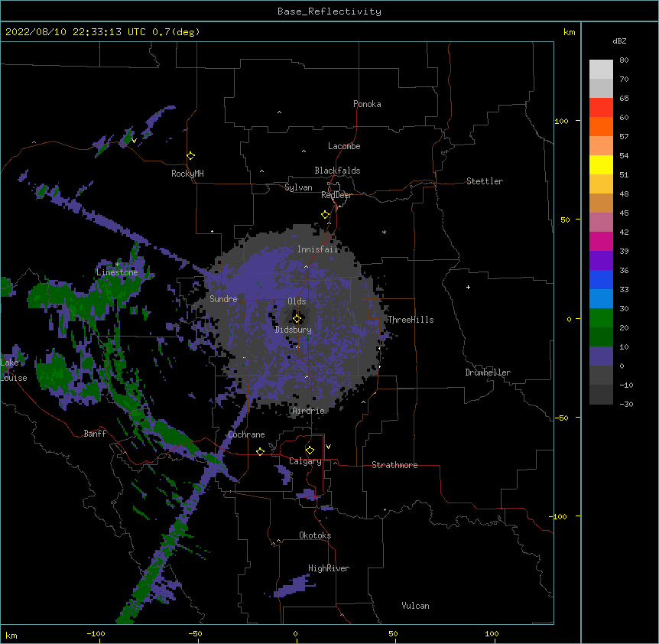659x644 pixels.
Task: Click the ThreeHills label
Action: click(411, 320)
